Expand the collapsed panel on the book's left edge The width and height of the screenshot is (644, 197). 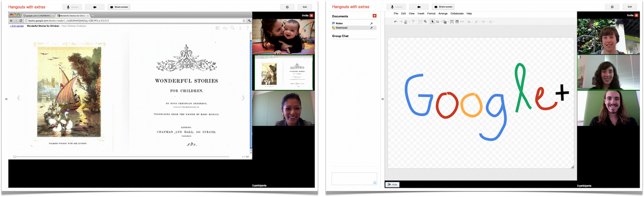tap(6, 99)
